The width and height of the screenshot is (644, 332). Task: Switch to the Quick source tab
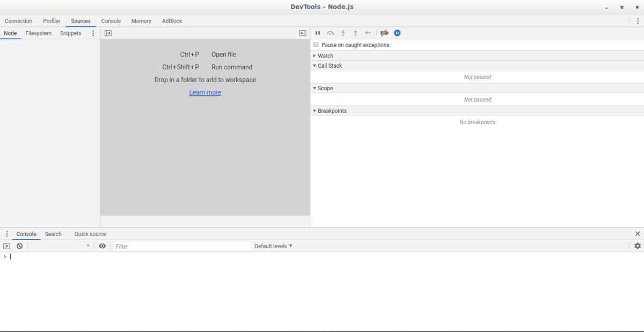pyautogui.click(x=90, y=234)
